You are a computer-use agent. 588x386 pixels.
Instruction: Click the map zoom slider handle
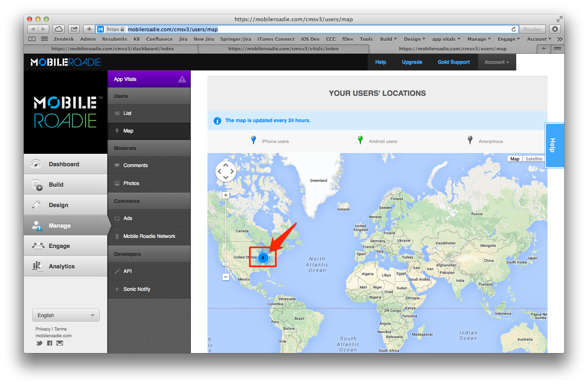click(x=226, y=264)
